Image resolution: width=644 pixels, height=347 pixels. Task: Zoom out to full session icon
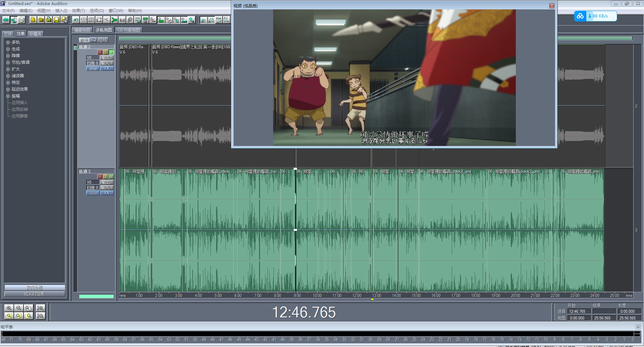point(29,308)
